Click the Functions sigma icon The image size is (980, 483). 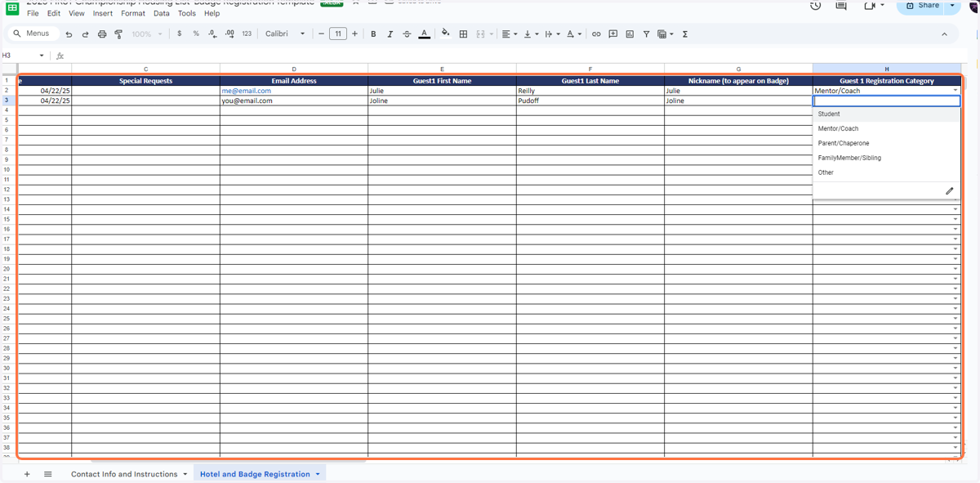684,34
